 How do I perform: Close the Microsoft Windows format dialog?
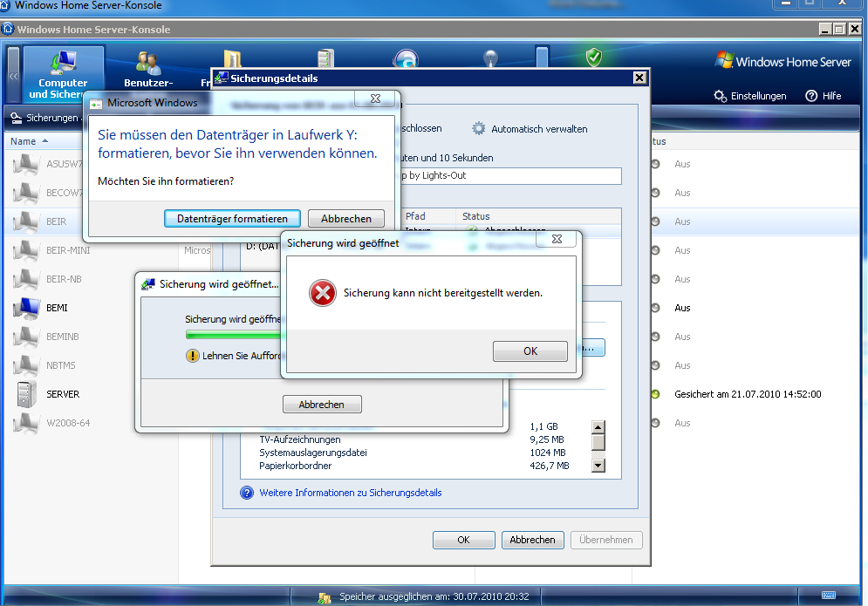coord(375,99)
